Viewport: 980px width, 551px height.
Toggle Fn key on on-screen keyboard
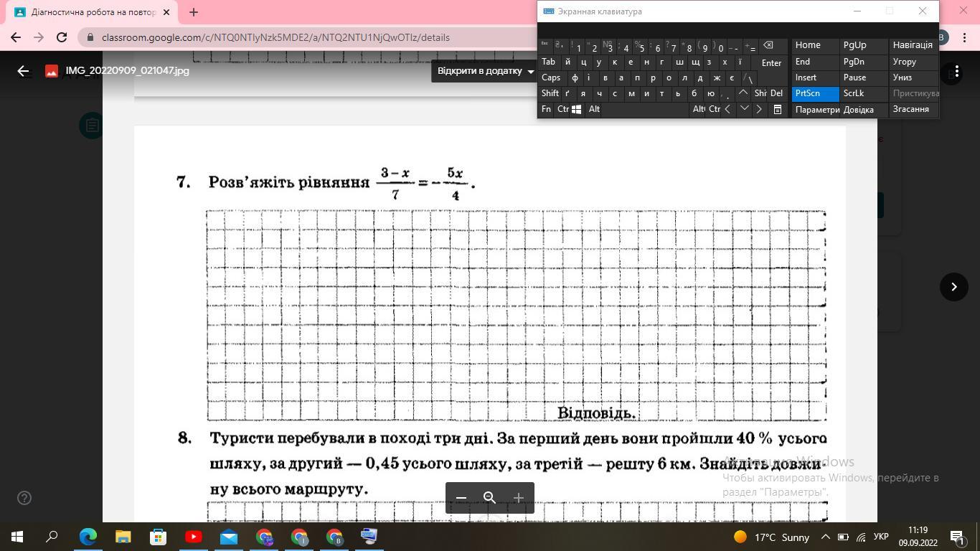pos(546,109)
